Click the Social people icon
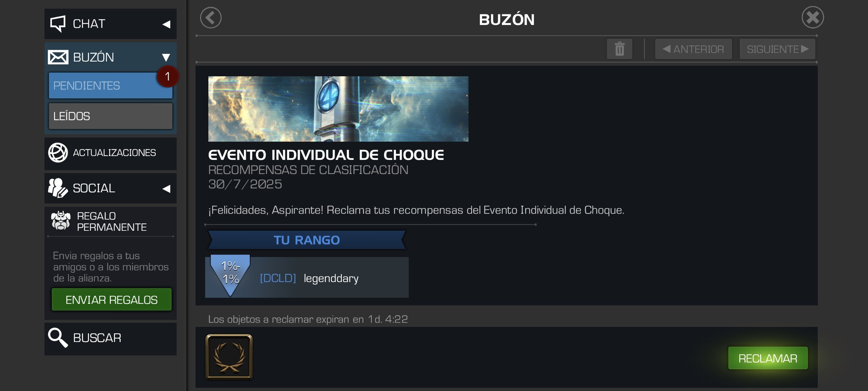 [58, 188]
